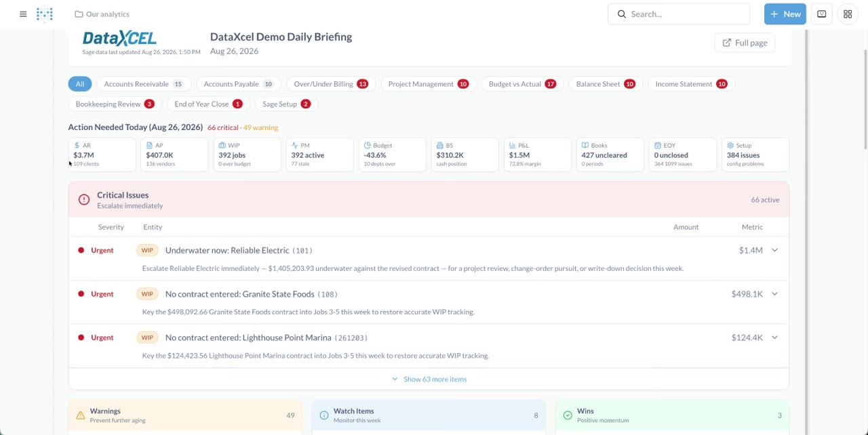
Task: Filter by Balance Sheet
Action: (605, 84)
